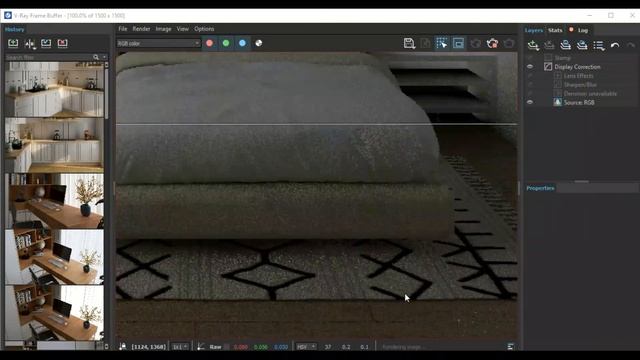Toggle visibility of Sharpen/Blur layer

(x=530, y=84)
